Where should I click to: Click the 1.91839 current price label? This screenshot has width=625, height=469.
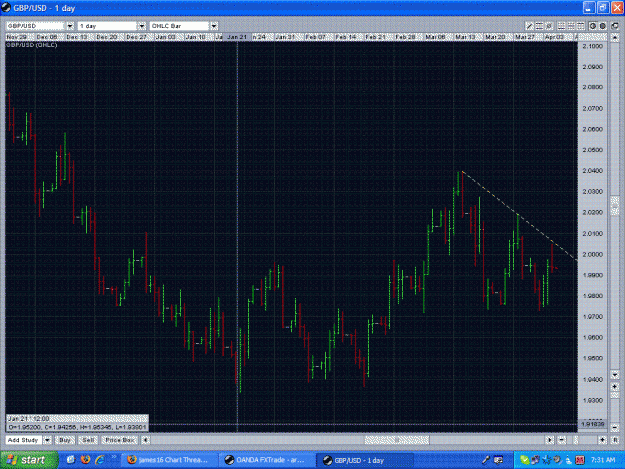[x=593, y=424]
